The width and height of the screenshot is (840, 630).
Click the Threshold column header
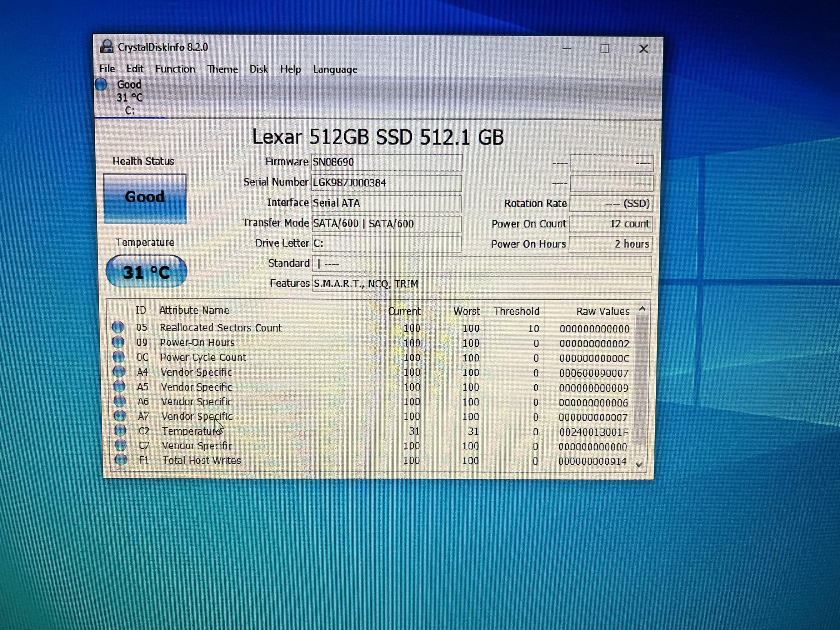tap(516, 311)
